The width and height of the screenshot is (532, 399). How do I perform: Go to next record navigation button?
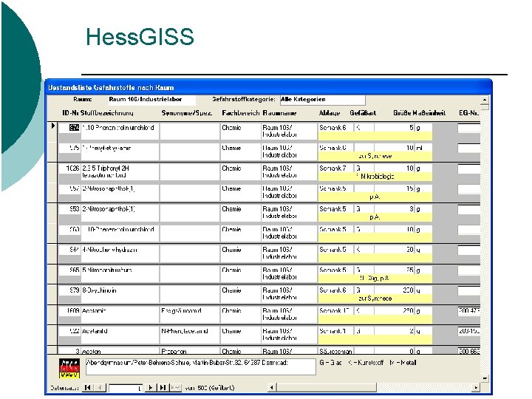click(x=150, y=387)
